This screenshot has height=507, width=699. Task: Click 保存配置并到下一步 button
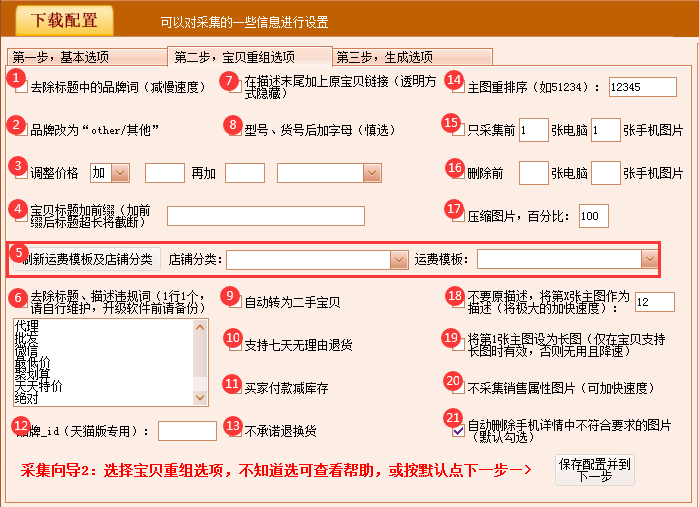click(x=594, y=470)
